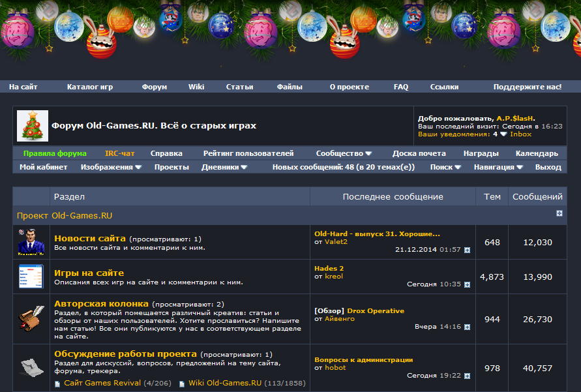Open thread Old-Hard - выпуск 31
The image size is (581, 392).
[377, 234]
